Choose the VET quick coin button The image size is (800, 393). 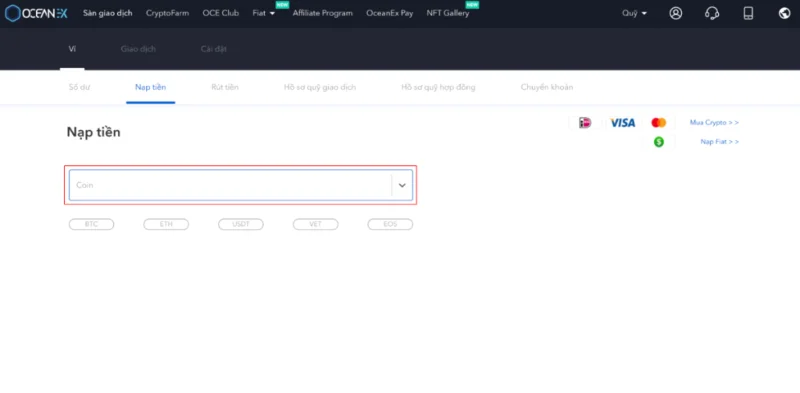click(315, 224)
